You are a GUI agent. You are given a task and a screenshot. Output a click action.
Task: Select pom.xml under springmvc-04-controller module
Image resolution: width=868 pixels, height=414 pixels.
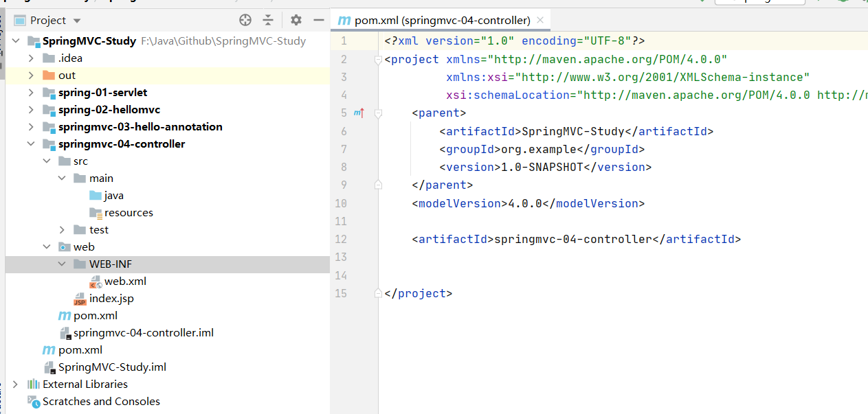(95, 316)
